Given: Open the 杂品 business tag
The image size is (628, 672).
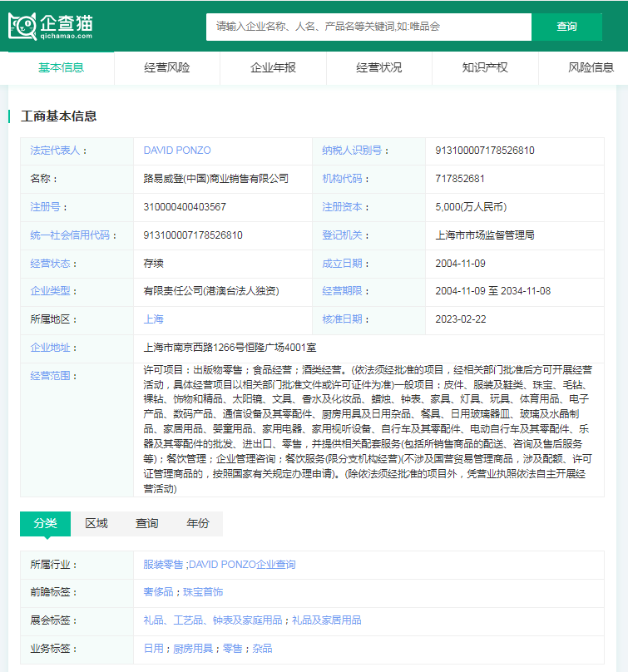Looking at the screenshot, I should 262,649.
